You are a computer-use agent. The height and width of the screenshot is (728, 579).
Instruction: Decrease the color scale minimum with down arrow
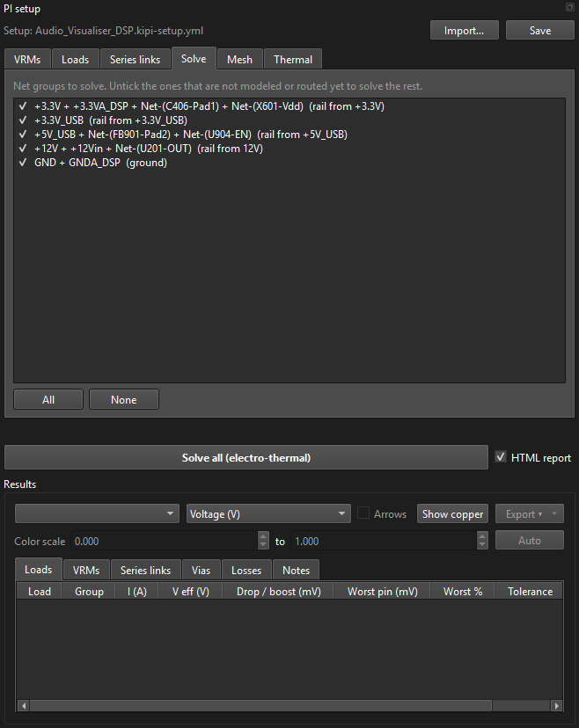(263, 545)
